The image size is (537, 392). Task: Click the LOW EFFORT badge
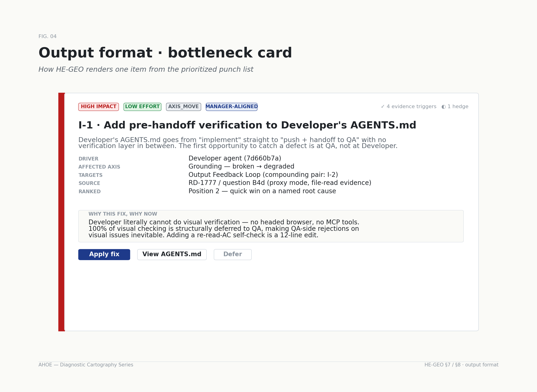coord(142,107)
